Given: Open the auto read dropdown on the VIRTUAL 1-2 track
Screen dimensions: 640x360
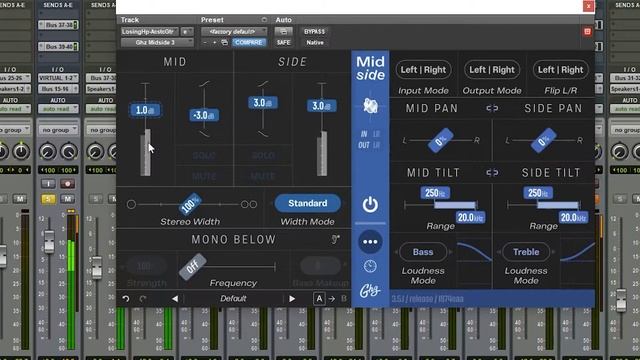Looking at the screenshot, I should (x=58, y=109).
